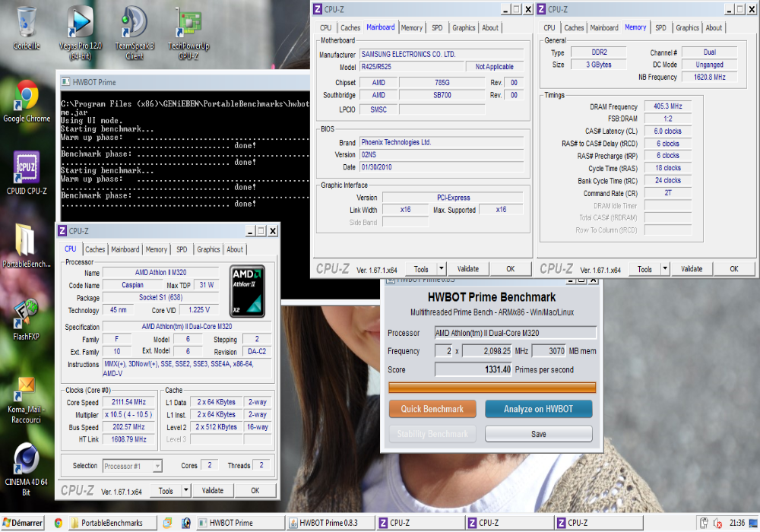The image size is (760, 532).
Task: Click the CPU-Z title icon in the bottom-left window
Action: (62, 231)
